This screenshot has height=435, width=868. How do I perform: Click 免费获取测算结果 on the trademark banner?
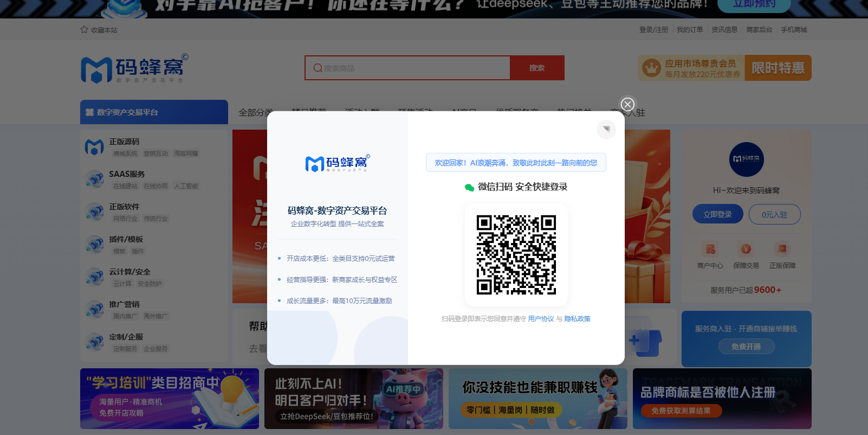[x=681, y=411]
